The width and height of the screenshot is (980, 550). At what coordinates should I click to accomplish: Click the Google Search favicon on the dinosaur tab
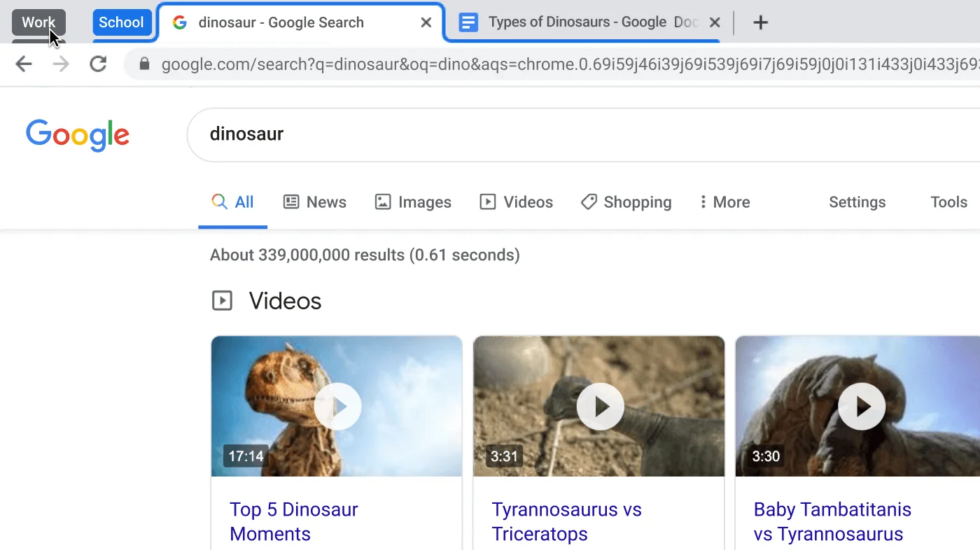(x=180, y=22)
